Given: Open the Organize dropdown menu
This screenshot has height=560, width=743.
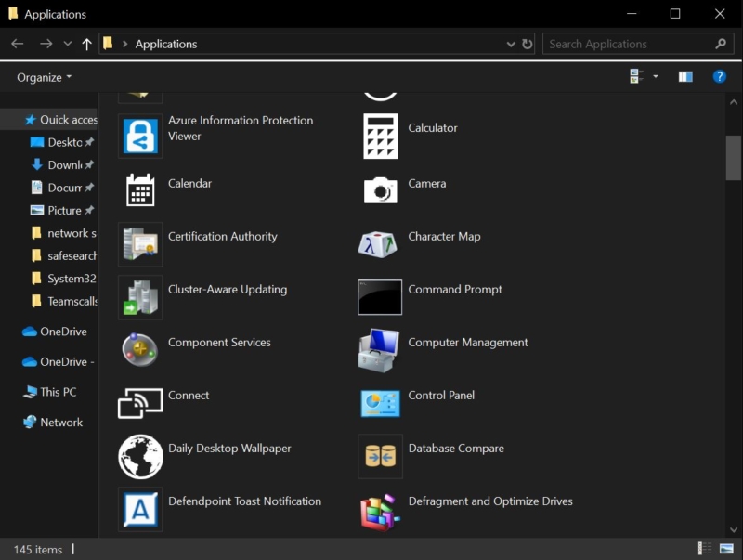Looking at the screenshot, I should click(44, 77).
